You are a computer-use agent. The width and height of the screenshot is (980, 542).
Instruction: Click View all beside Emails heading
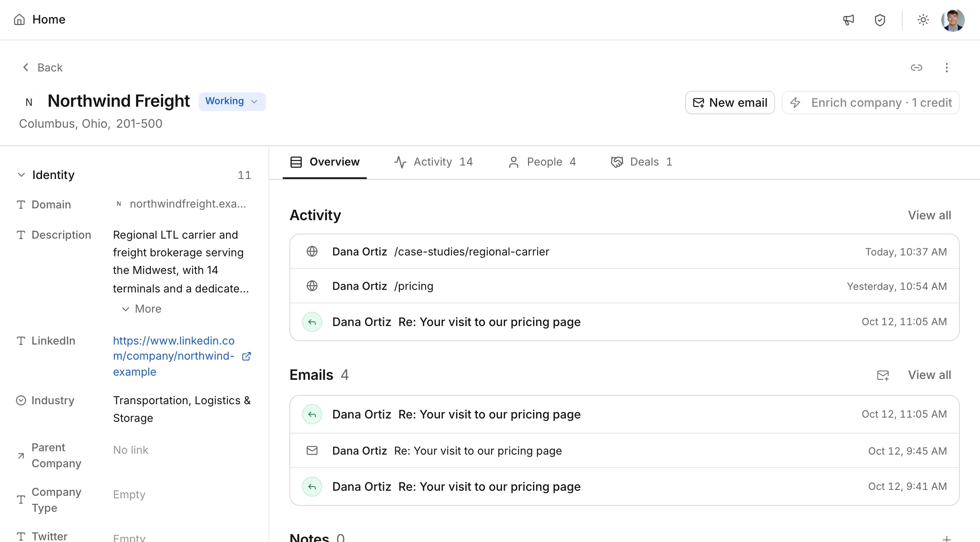[930, 375]
